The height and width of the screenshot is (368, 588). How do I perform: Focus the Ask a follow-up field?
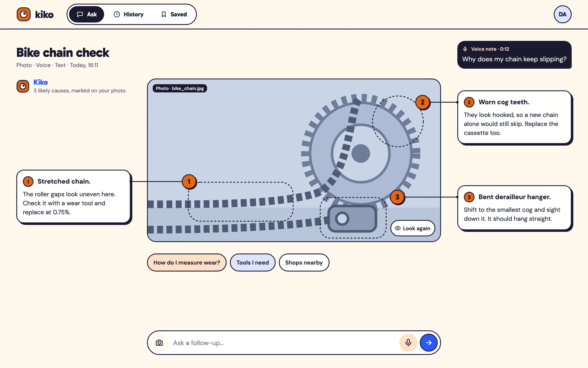click(284, 343)
